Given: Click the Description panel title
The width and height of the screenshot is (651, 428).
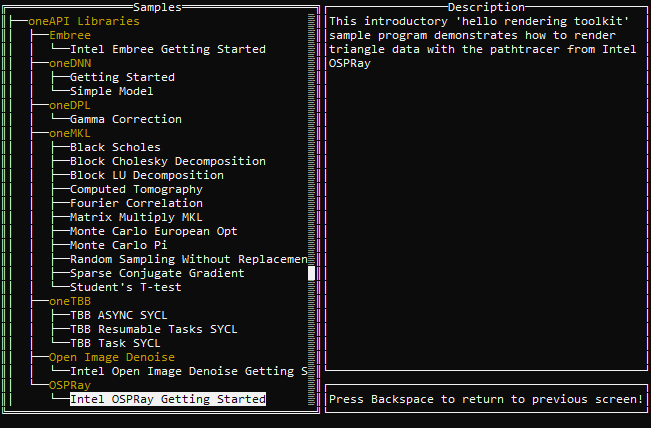Looking at the screenshot, I should [486, 7].
